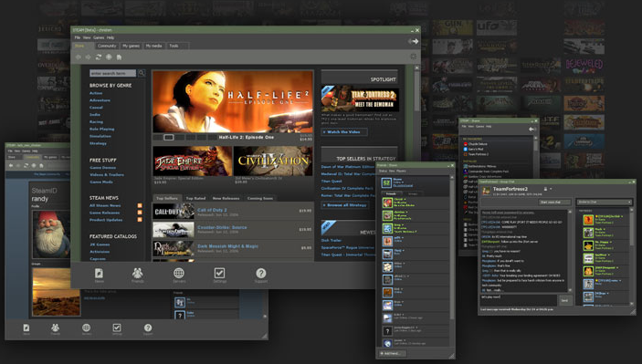Click the Watch the Video button

click(344, 132)
